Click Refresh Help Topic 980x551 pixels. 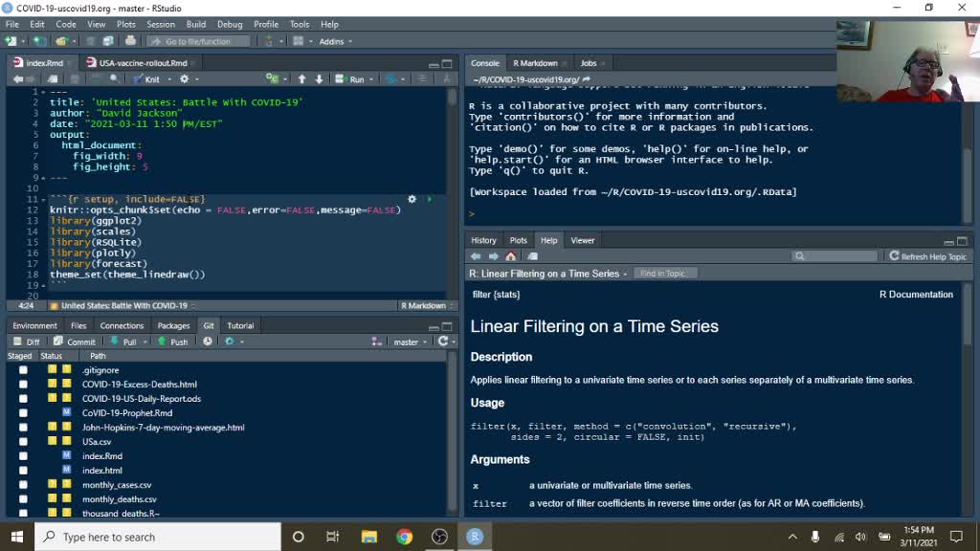pos(928,256)
